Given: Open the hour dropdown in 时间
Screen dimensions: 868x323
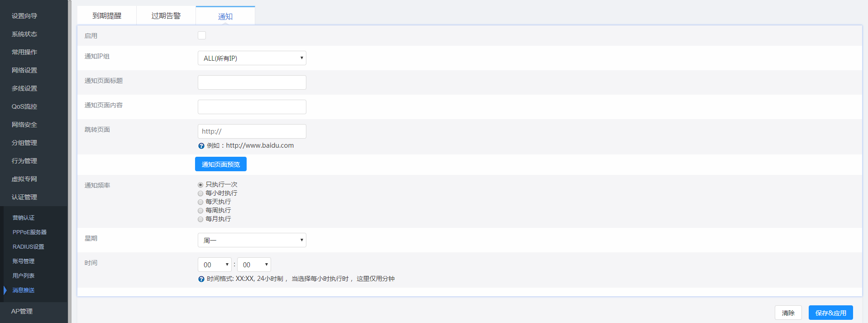Looking at the screenshot, I should pos(215,265).
